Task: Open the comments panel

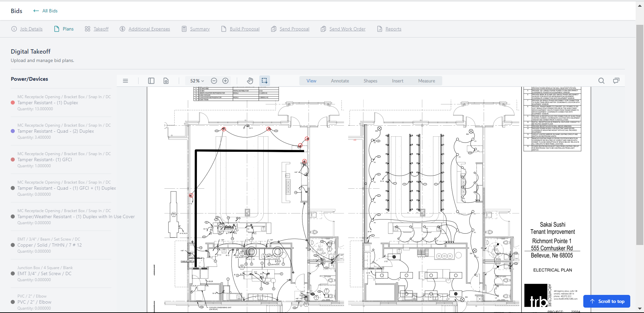Action: point(616,80)
